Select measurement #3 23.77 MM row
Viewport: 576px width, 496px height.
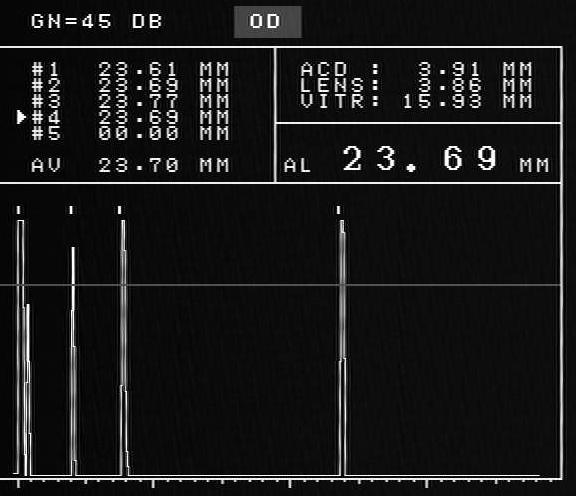pyautogui.click(x=130, y=101)
